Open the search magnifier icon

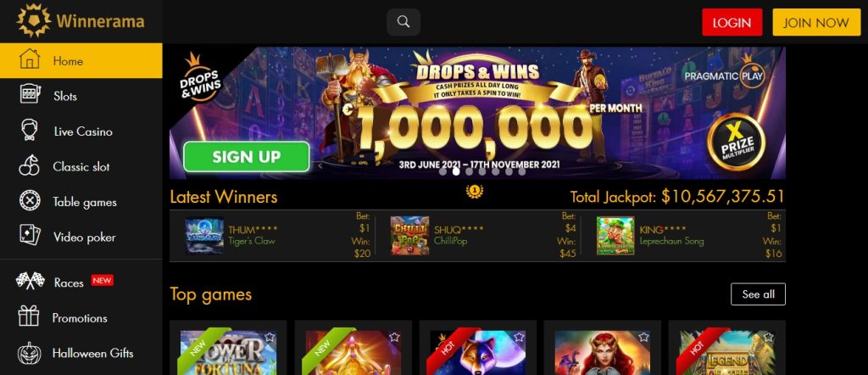(x=403, y=22)
